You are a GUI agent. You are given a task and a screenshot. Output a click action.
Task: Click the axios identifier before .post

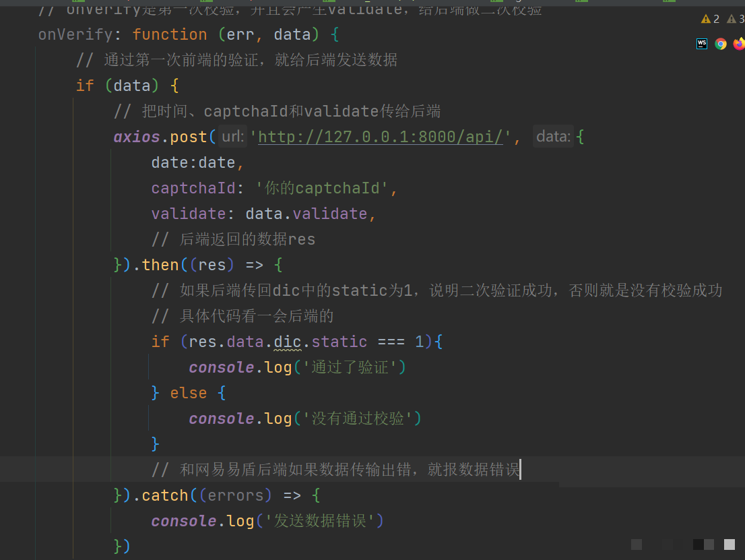coord(137,137)
